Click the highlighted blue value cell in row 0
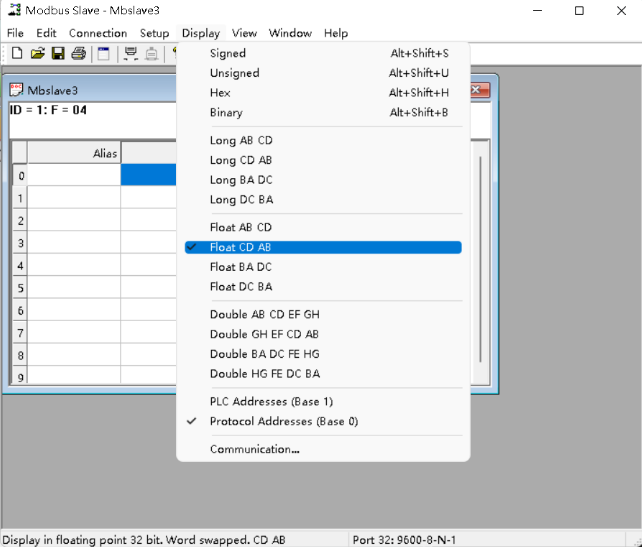Image resolution: width=642 pixels, height=547 pixels. tap(149, 175)
